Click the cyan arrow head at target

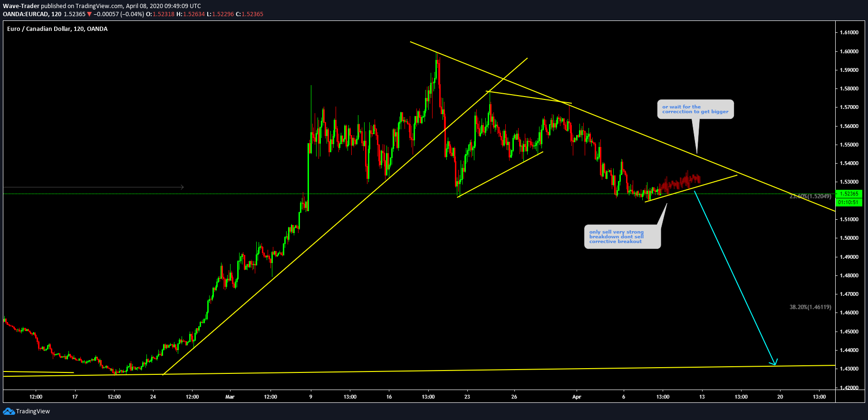click(774, 363)
